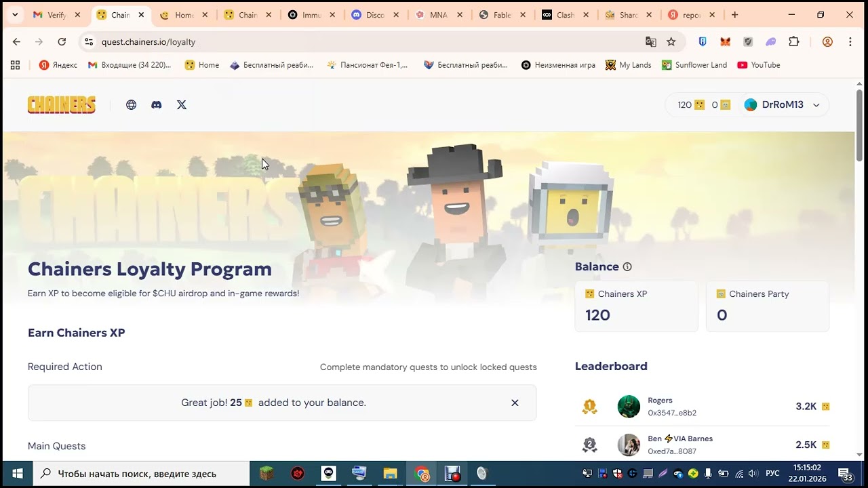Click the address bar URL quest.chainers.io/loyalty

pyautogui.click(x=149, y=42)
